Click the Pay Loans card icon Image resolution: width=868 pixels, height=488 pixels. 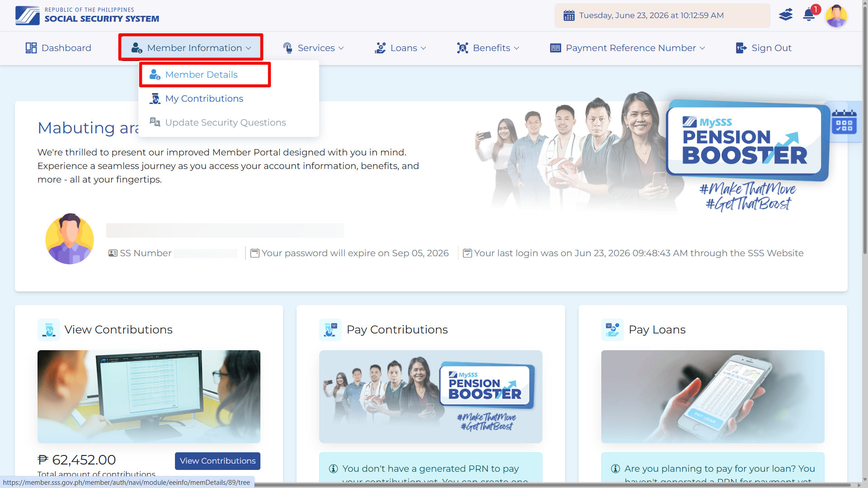pyautogui.click(x=613, y=330)
